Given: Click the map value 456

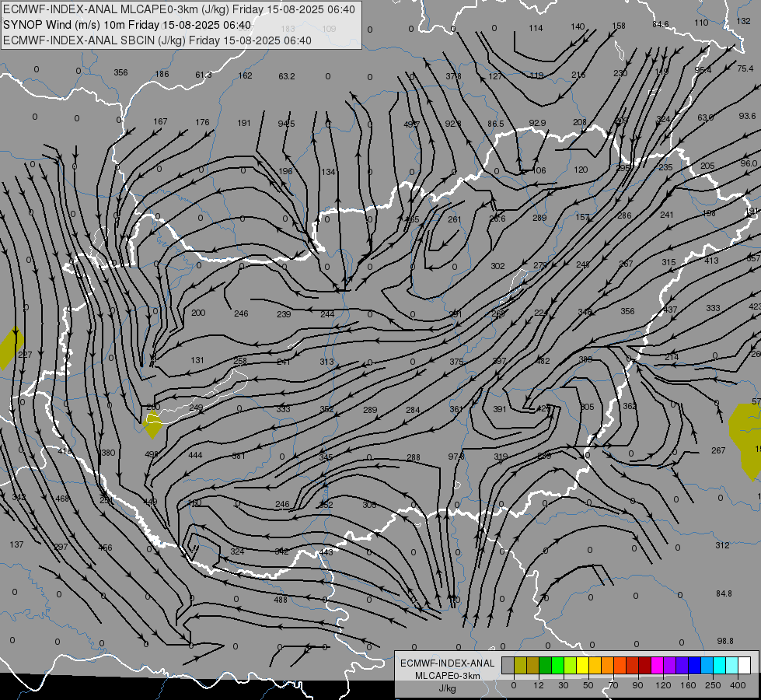Looking at the screenshot, I should [105, 548].
